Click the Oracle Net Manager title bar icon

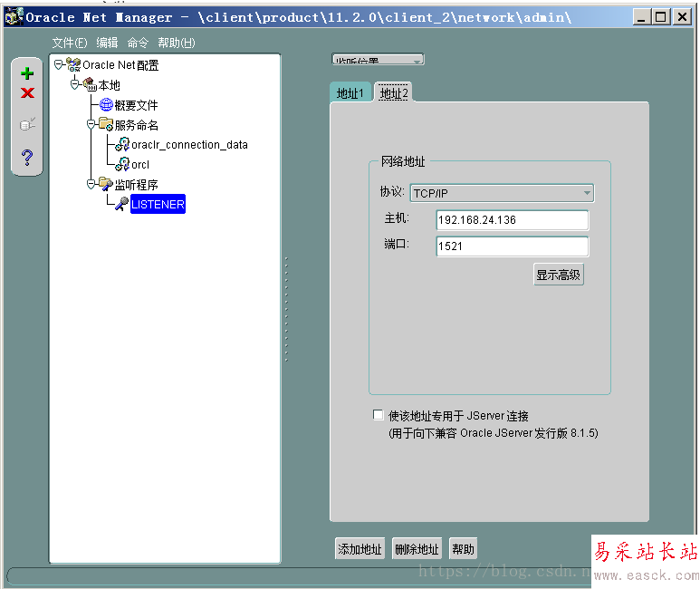[14, 17]
